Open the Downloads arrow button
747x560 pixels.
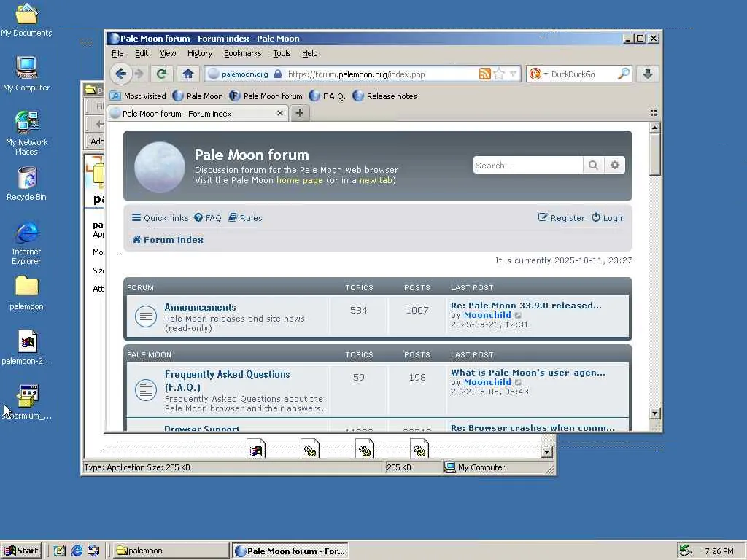pos(648,74)
